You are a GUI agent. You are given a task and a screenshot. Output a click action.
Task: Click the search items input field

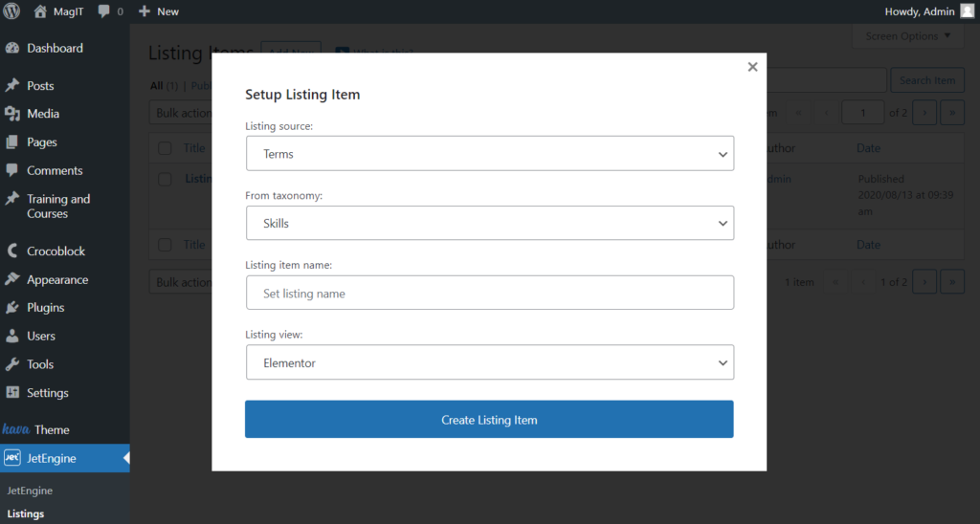coord(827,80)
